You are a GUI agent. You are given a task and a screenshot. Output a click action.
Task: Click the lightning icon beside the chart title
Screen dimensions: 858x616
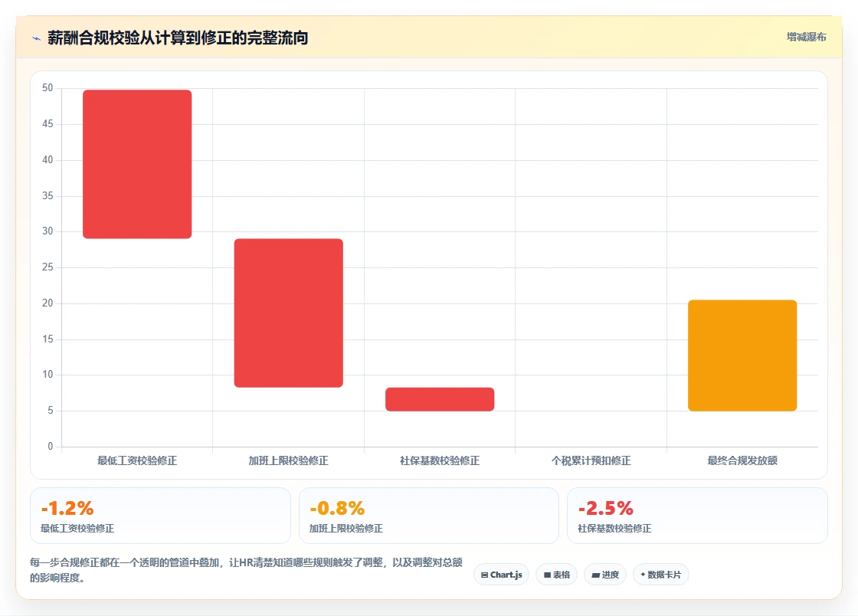pos(37,38)
